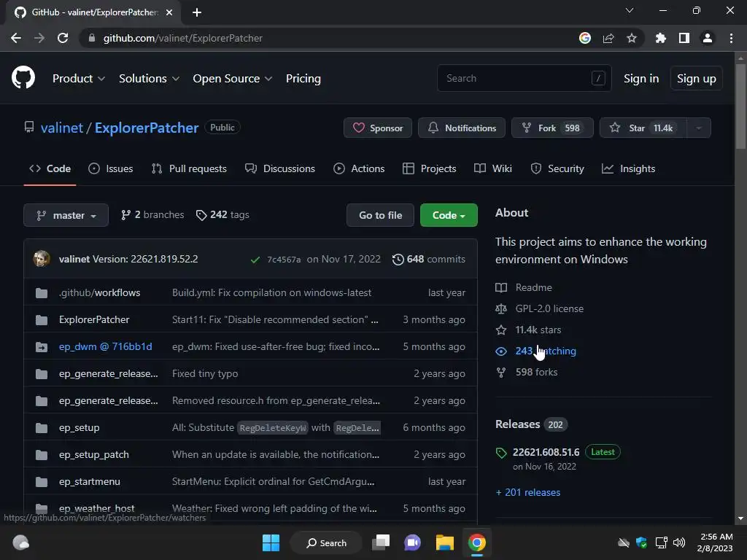Click the volume icon in system tray
The height and width of the screenshot is (560, 747).
tap(679, 542)
